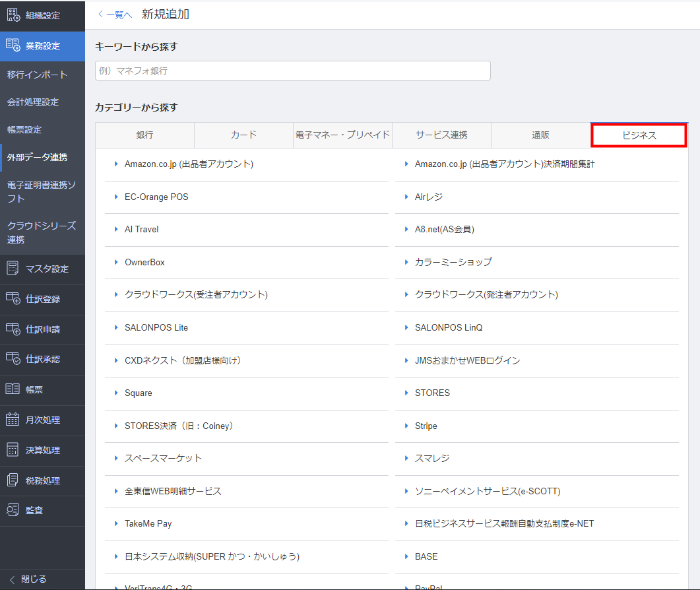Choose クラウドワークス(受注者アカウント)
This screenshot has width=700, height=590.
(196, 295)
